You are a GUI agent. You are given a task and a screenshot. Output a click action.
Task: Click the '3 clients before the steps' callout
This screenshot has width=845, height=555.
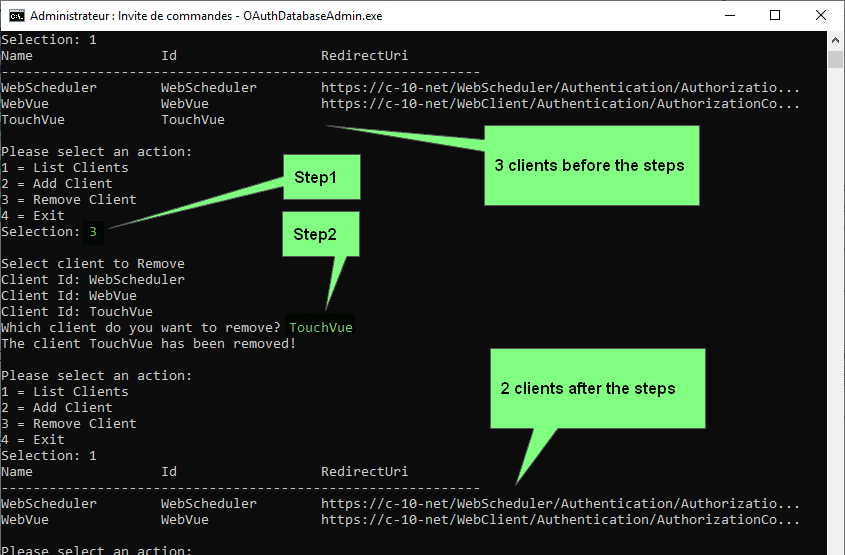590,165
